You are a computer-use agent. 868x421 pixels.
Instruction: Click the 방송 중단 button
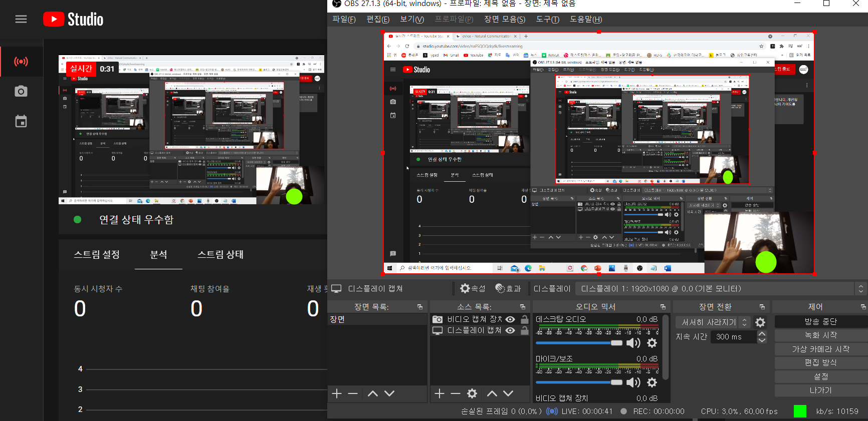pos(821,321)
